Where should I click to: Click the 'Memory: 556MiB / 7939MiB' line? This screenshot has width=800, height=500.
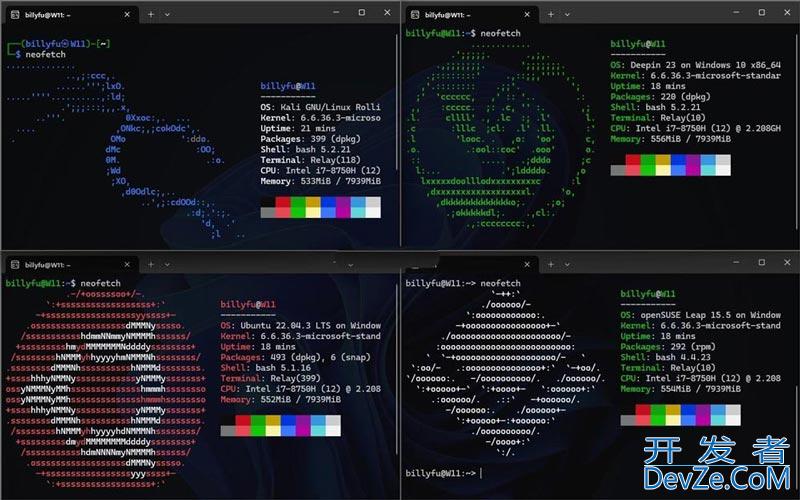coord(670,139)
